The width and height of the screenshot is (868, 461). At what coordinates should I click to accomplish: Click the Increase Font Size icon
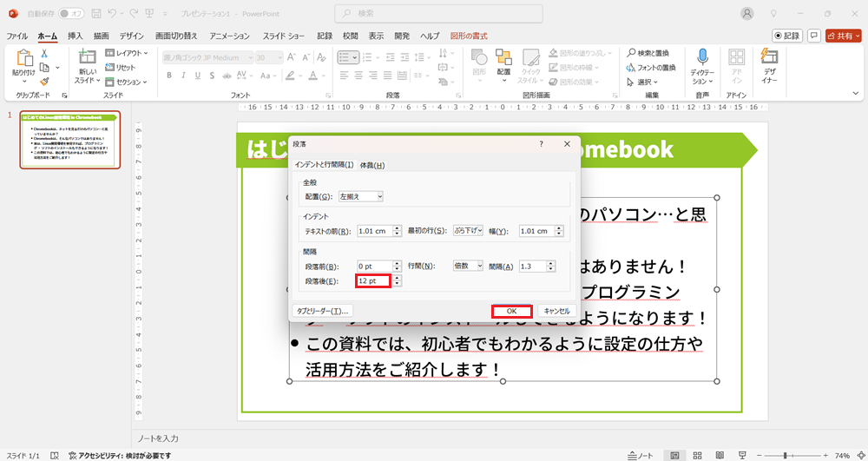click(x=293, y=57)
